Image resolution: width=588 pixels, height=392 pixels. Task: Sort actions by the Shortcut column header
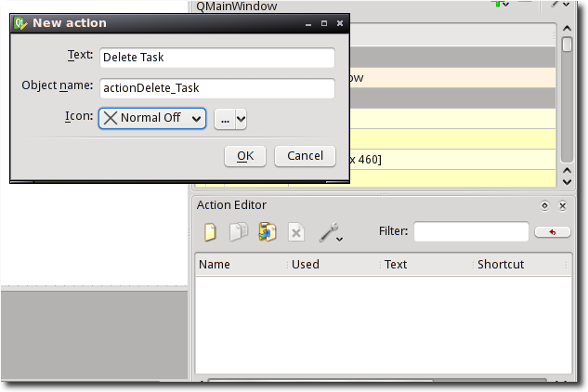(x=520, y=265)
